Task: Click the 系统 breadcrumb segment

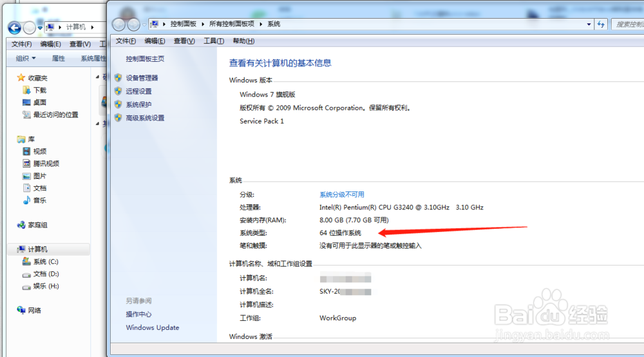Action: point(274,24)
